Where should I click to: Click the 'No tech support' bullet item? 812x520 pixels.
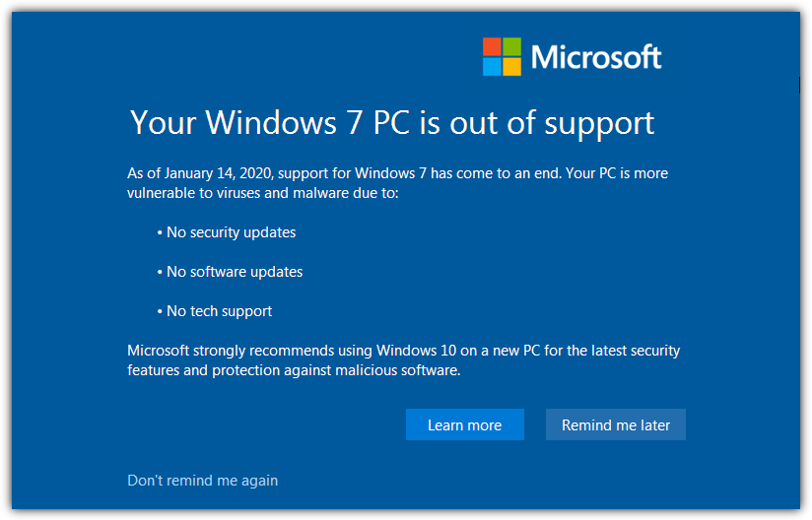click(215, 311)
